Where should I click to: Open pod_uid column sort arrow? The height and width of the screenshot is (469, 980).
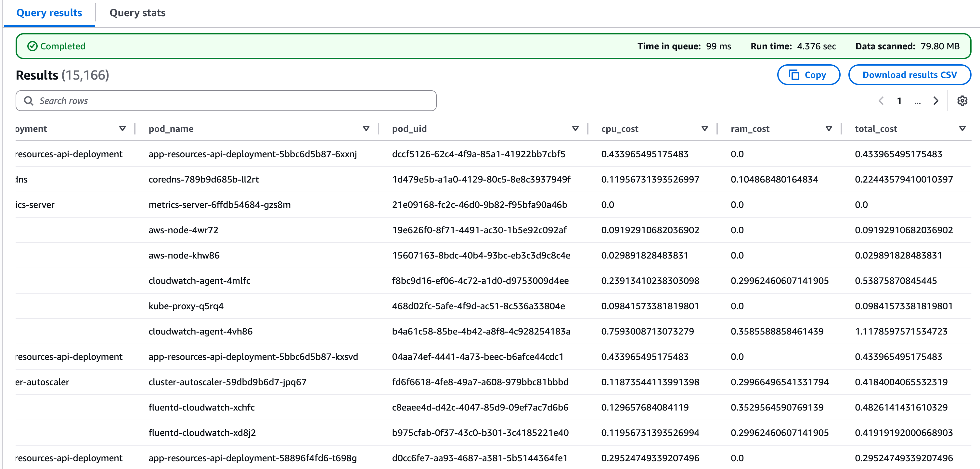click(575, 129)
